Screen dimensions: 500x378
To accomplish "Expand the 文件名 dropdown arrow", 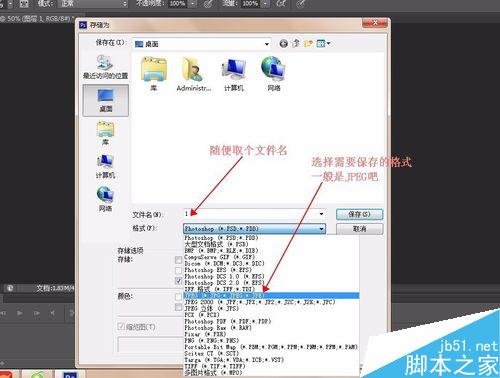I will pos(321,214).
